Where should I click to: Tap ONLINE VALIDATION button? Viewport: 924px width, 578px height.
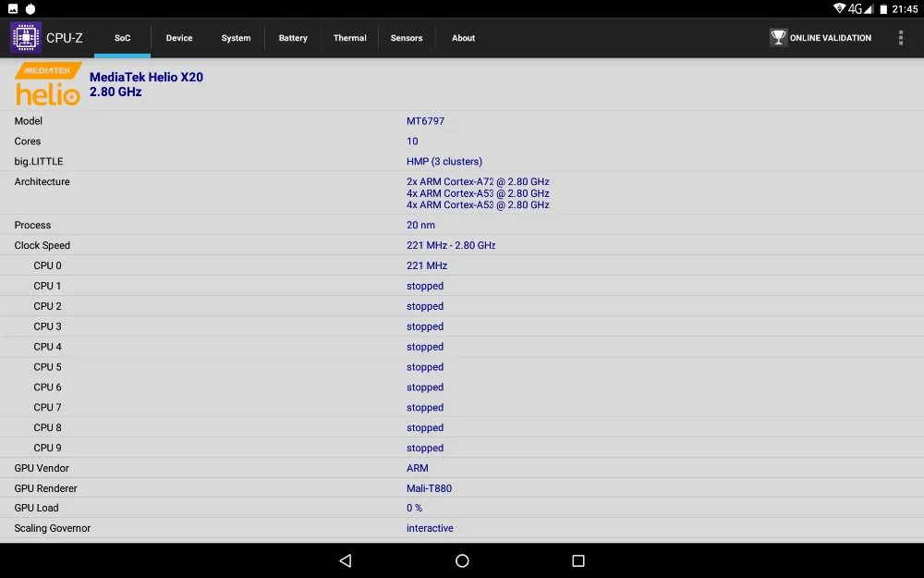click(x=821, y=38)
